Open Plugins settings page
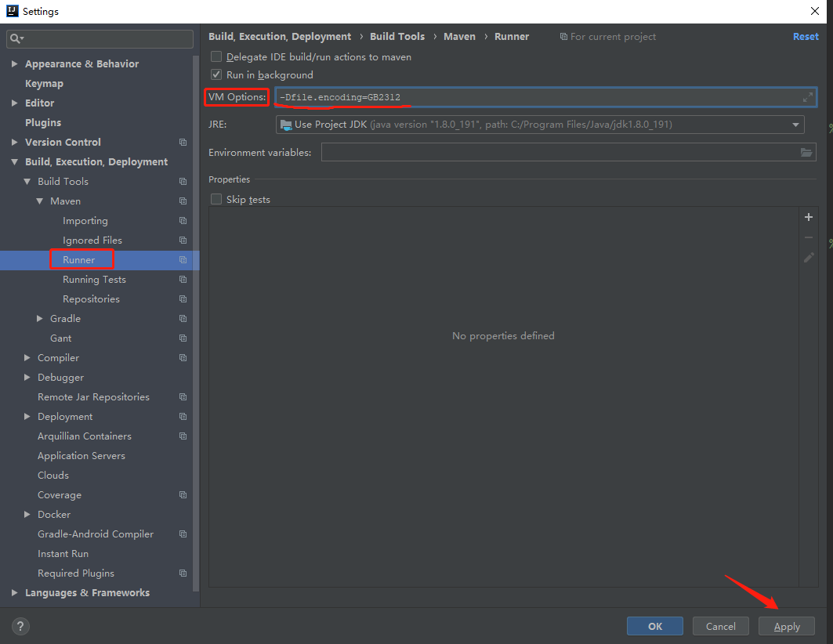Screen dimensions: 833x644 (43, 123)
